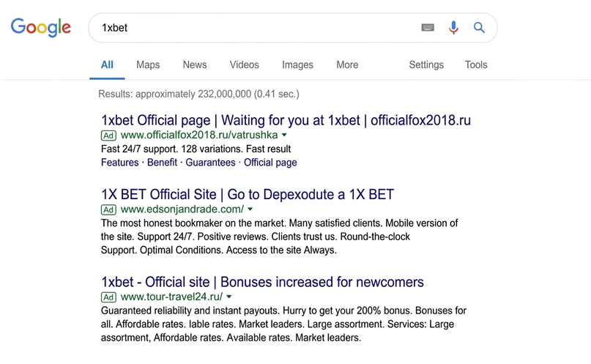This screenshot has width=591, height=364.
Task: Switch to the Maps tab
Action: [148, 64]
